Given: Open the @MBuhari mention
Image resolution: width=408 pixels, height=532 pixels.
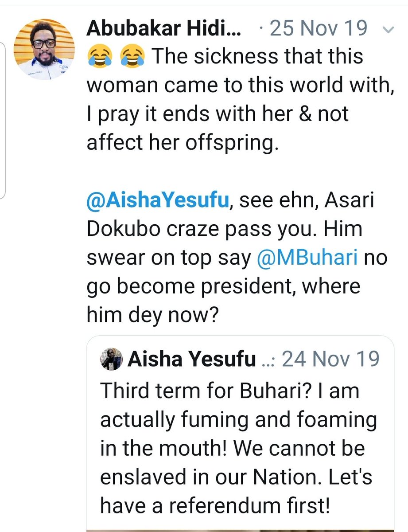Looking at the screenshot, I should (x=307, y=258).
